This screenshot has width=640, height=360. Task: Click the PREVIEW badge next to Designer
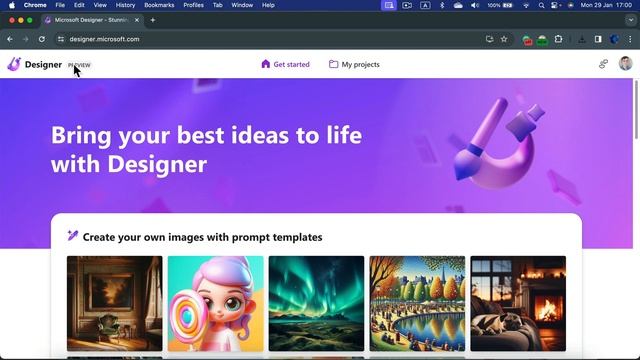(x=79, y=65)
